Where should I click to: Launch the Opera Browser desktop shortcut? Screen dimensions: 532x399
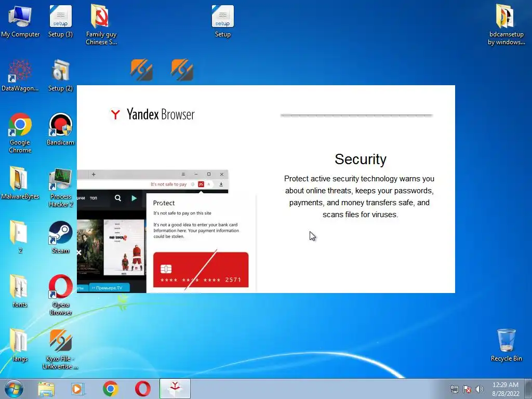point(60,295)
